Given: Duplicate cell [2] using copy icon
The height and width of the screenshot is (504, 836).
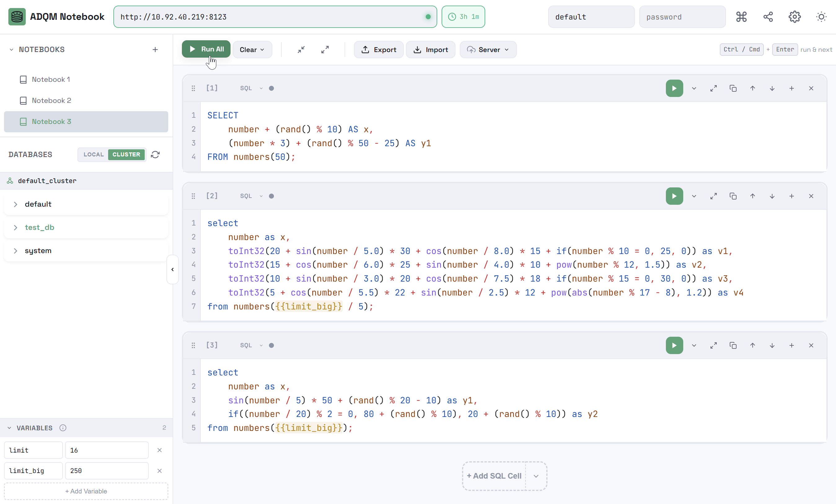Looking at the screenshot, I should 733,196.
